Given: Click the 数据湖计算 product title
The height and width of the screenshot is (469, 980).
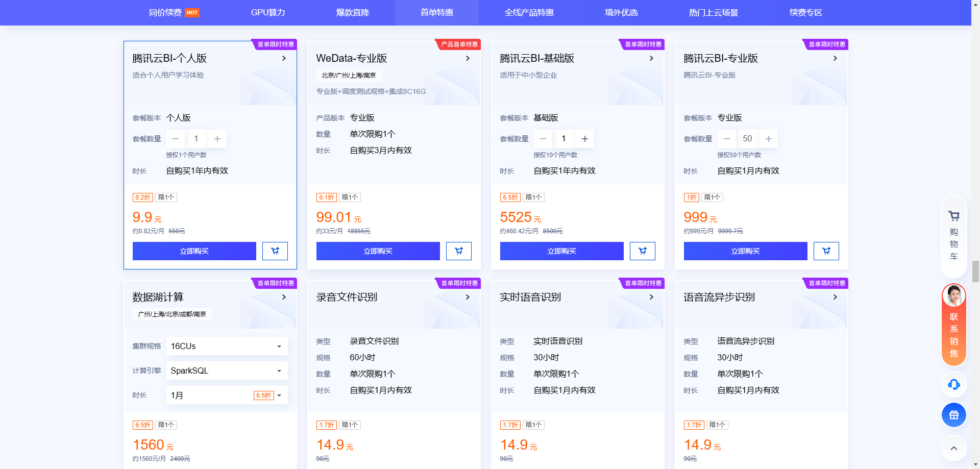Looking at the screenshot, I should tap(158, 297).
